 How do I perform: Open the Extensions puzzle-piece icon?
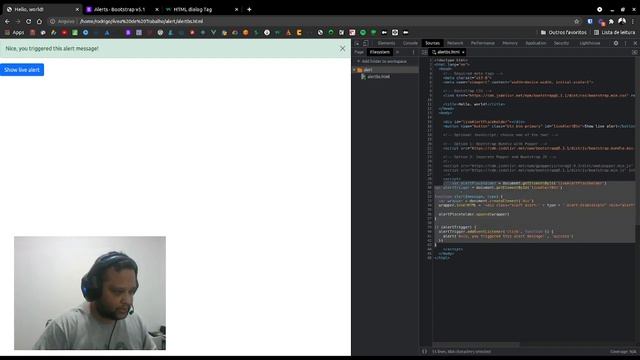611,21
